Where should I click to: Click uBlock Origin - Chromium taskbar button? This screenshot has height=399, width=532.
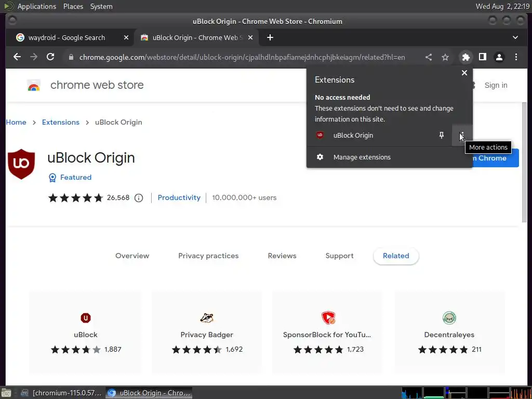tap(149, 393)
